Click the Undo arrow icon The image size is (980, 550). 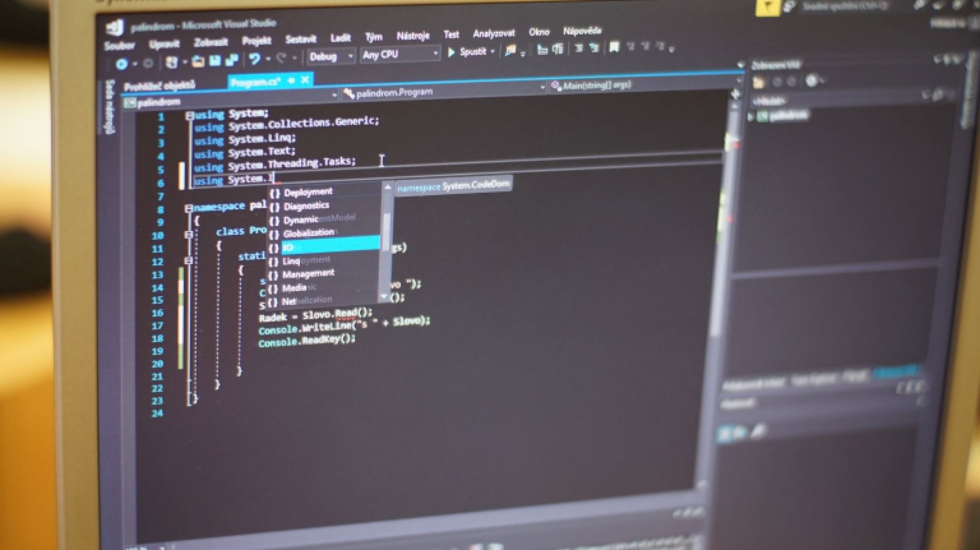pos(254,59)
